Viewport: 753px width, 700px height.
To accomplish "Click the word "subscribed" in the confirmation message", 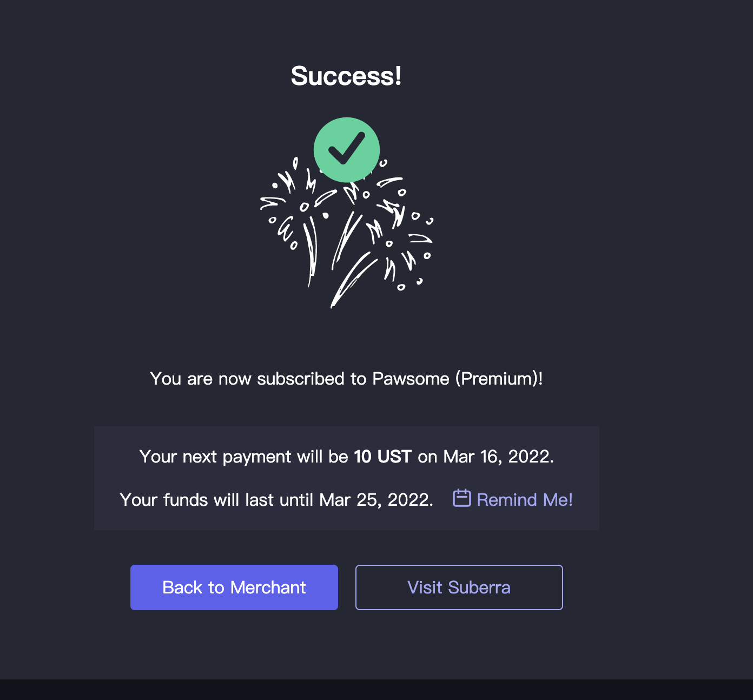I will coord(301,379).
